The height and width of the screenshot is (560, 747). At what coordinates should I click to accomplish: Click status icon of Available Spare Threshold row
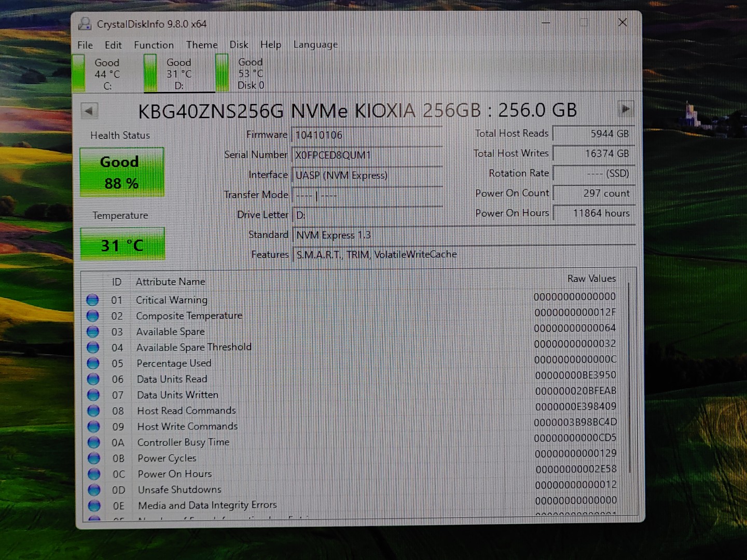pyautogui.click(x=93, y=347)
